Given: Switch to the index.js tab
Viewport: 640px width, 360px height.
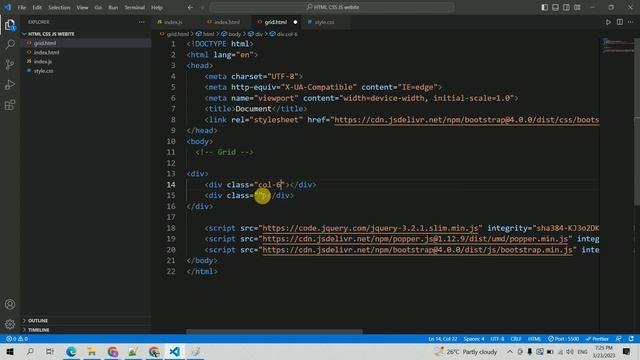Looking at the screenshot, I should (x=173, y=22).
